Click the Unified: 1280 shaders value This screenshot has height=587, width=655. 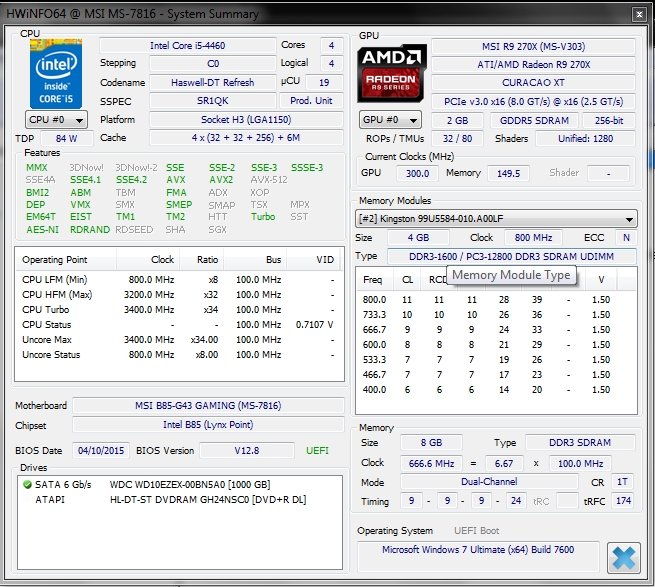click(x=586, y=139)
